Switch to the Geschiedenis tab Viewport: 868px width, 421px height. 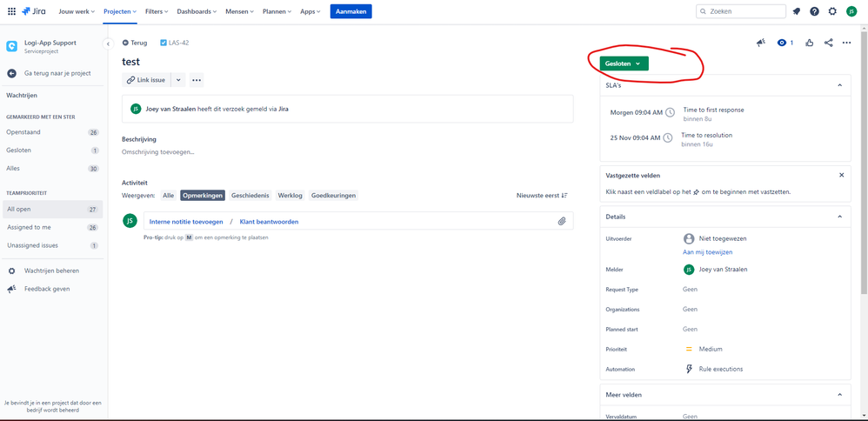click(250, 195)
